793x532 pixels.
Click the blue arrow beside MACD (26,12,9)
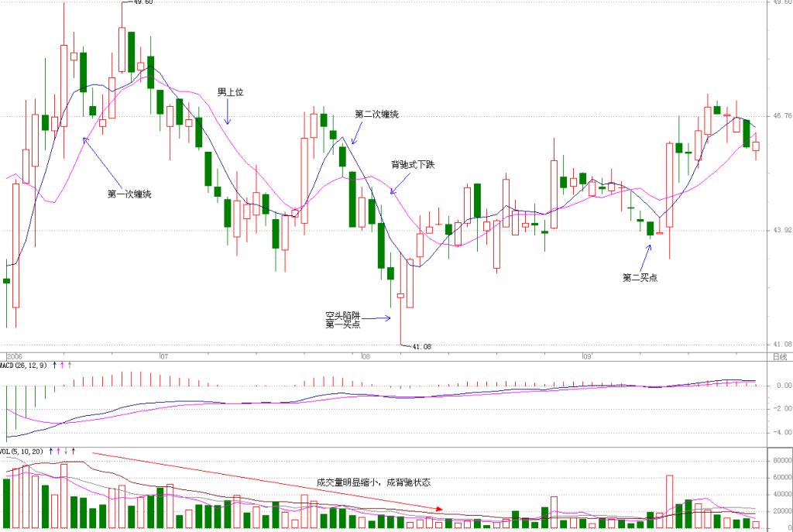click(55, 365)
